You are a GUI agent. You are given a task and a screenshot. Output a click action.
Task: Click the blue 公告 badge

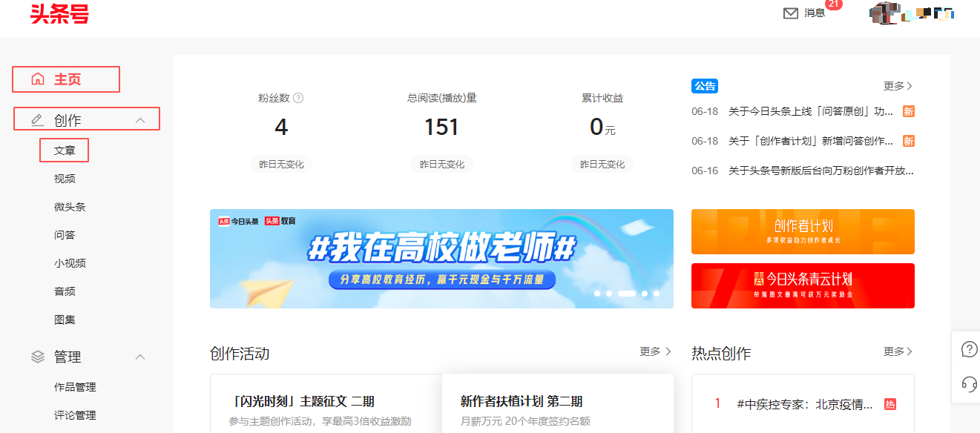705,86
